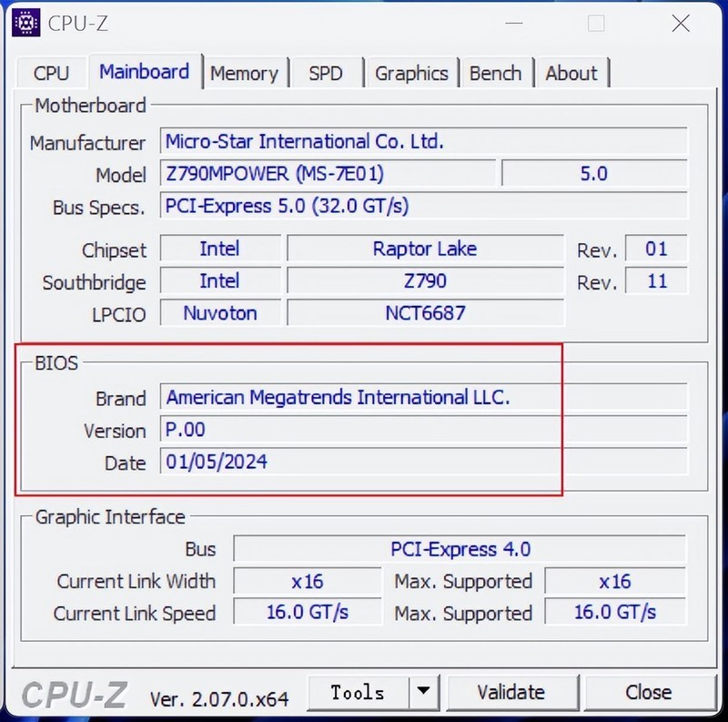Click the Tools button
This screenshot has height=722, width=728.
pos(358,692)
